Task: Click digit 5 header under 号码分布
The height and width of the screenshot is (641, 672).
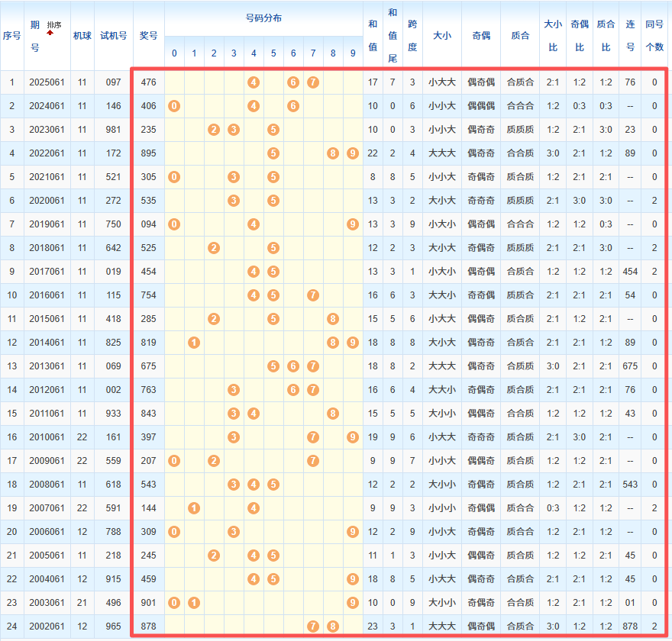Action: point(273,53)
